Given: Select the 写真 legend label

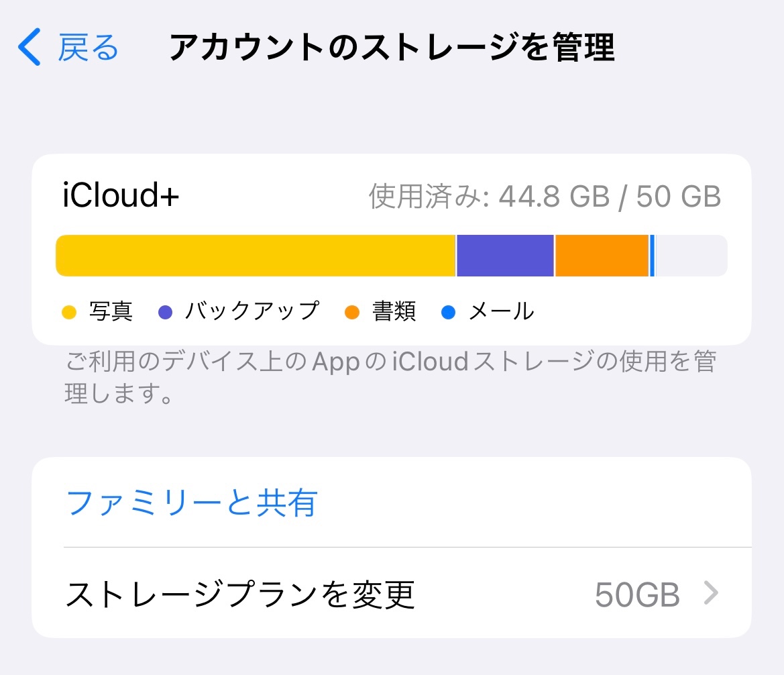Looking at the screenshot, I should [111, 312].
